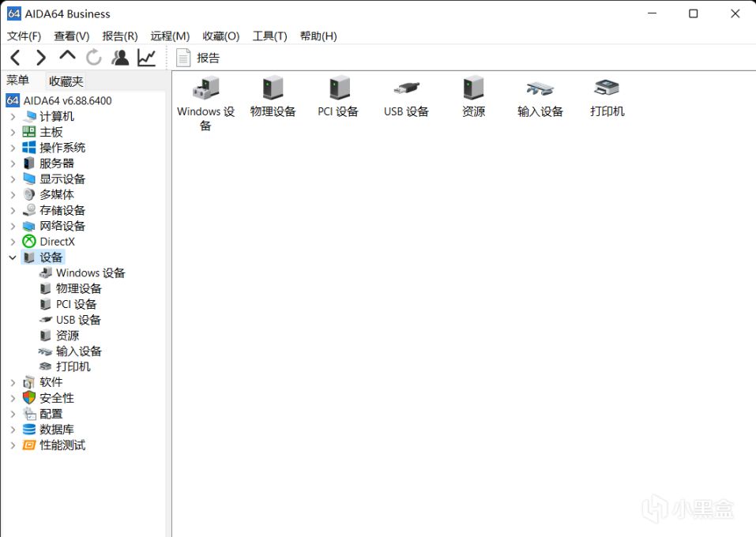The height and width of the screenshot is (537, 756).
Task: Select 打印机 in the tree
Action: pyautogui.click(x=73, y=367)
